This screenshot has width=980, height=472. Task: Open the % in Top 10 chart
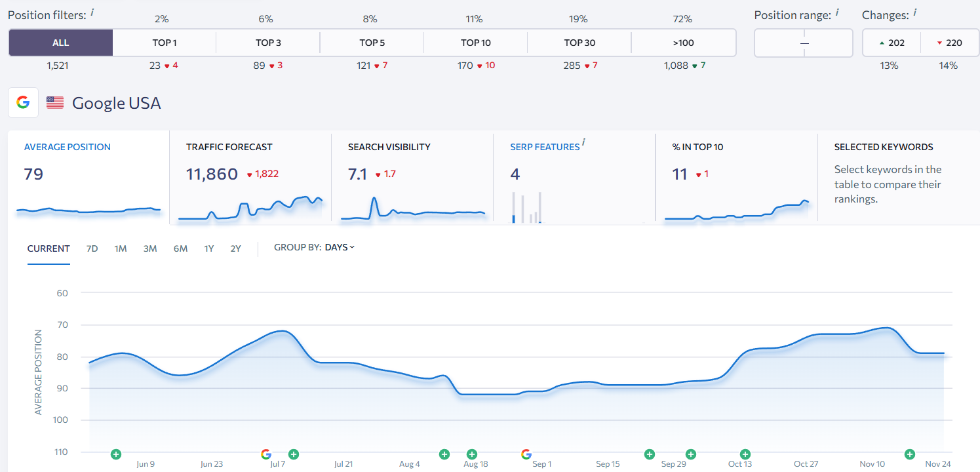click(x=736, y=177)
